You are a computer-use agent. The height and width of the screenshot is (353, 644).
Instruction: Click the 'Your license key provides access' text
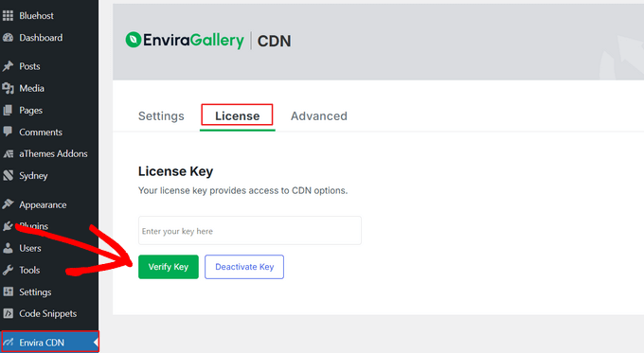point(242,190)
